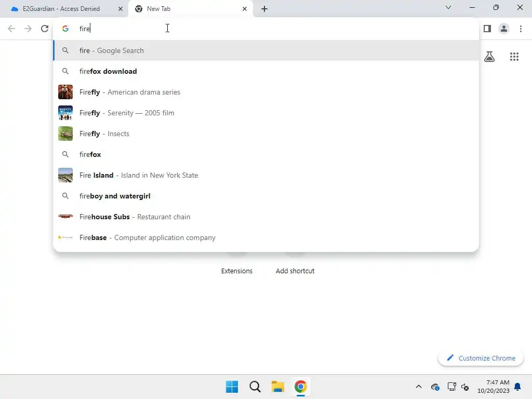The width and height of the screenshot is (532, 399).
Task: Click the Fire Island photo thumbnail
Action: click(65, 175)
